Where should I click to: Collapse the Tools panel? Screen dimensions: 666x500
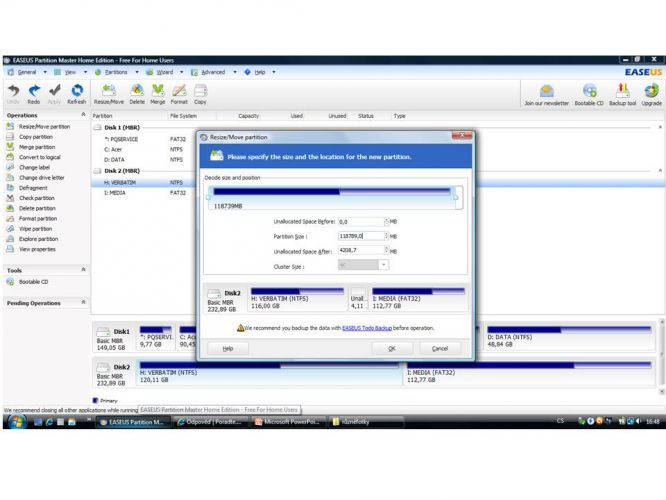click(x=83, y=269)
